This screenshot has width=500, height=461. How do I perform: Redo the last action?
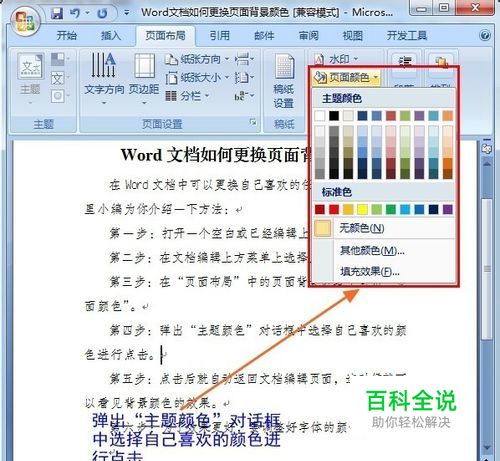pos(102,14)
